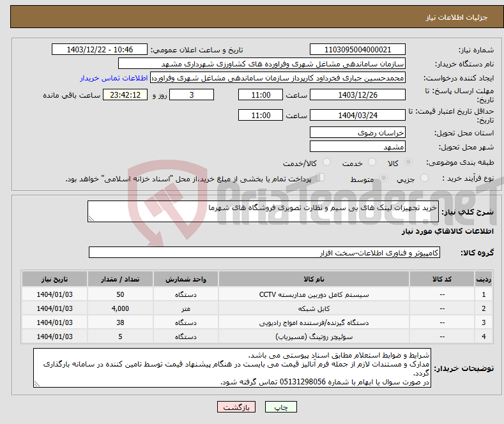Select the row کابل شبکه

coord(257,308)
